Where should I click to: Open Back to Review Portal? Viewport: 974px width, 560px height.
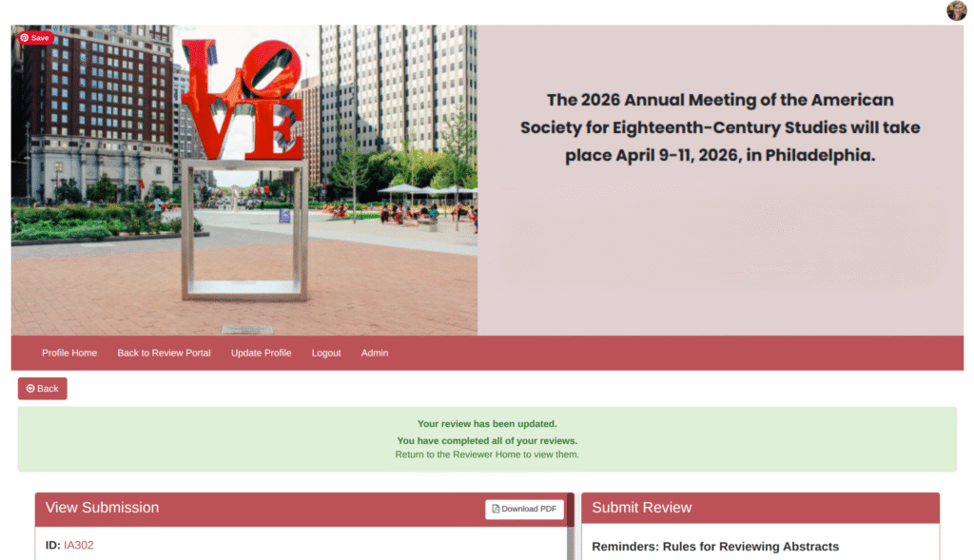pyautogui.click(x=164, y=353)
